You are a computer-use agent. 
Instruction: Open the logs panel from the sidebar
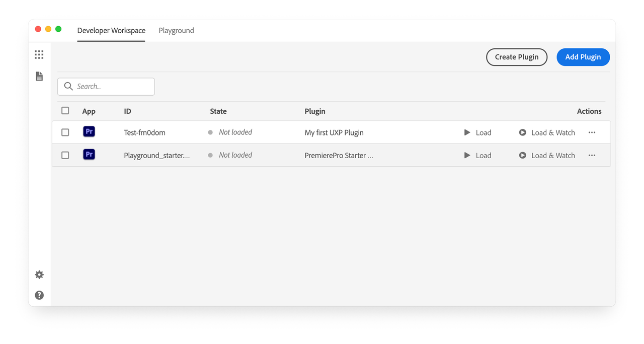(39, 76)
